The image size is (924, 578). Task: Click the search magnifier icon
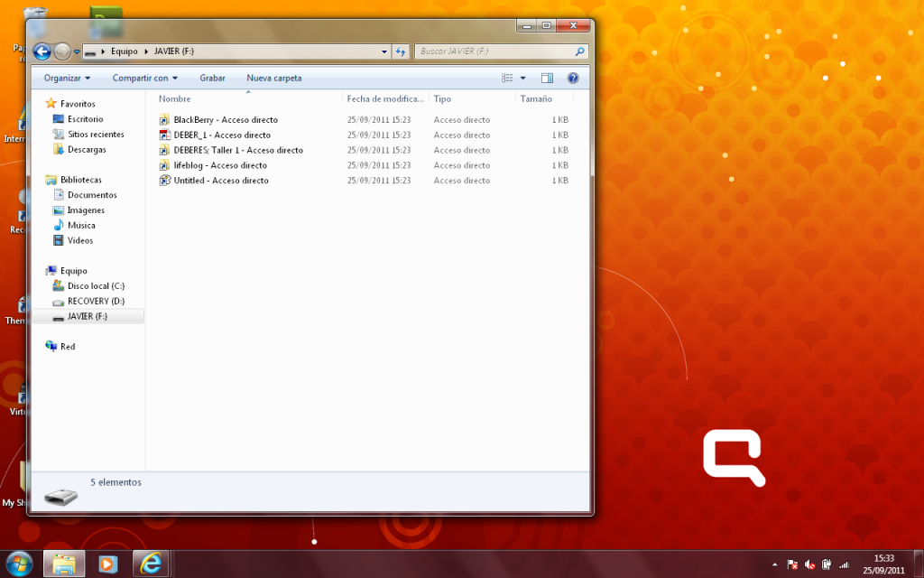580,51
